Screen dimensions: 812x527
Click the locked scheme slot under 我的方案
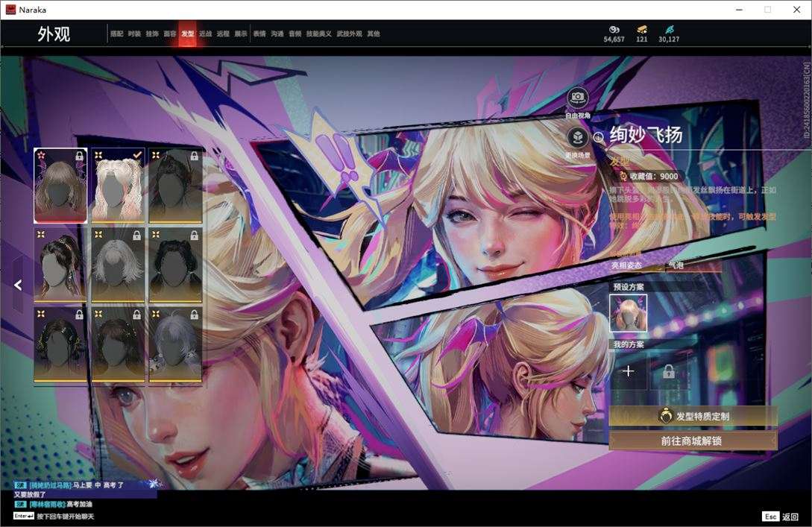pos(669,370)
